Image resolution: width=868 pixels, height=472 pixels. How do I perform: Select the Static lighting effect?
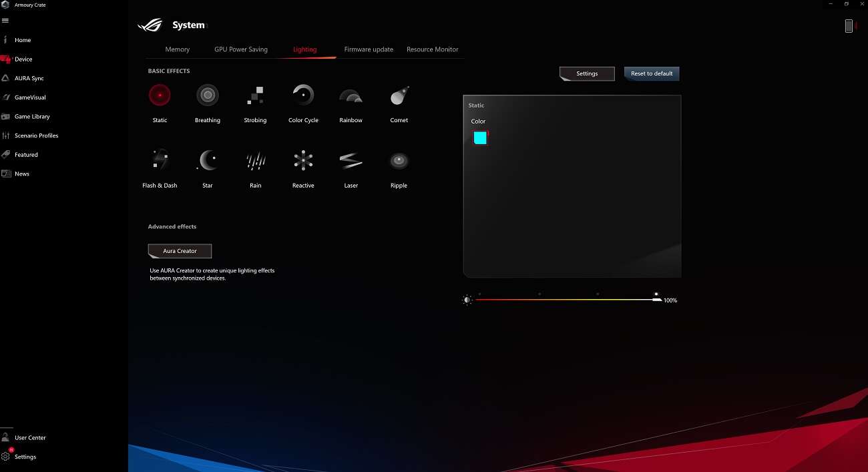pos(160,95)
